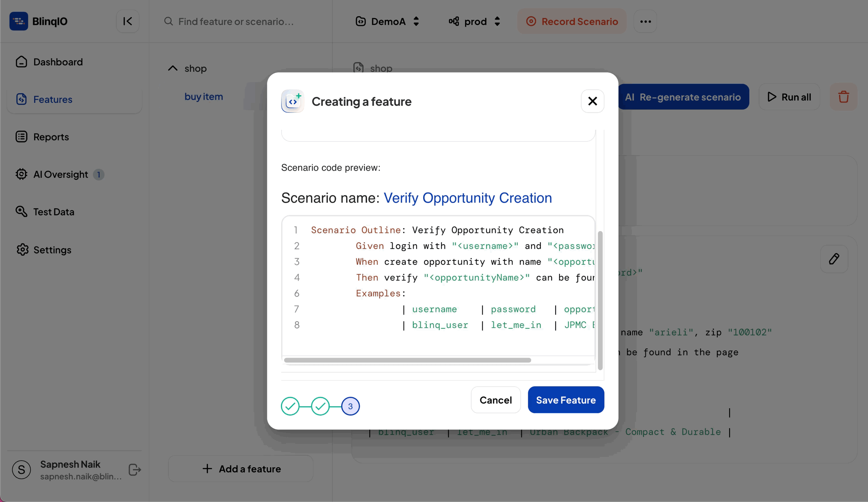This screenshot has width=868, height=502.
Task: Click the AI Oversight gear icon
Action: pyautogui.click(x=21, y=174)
